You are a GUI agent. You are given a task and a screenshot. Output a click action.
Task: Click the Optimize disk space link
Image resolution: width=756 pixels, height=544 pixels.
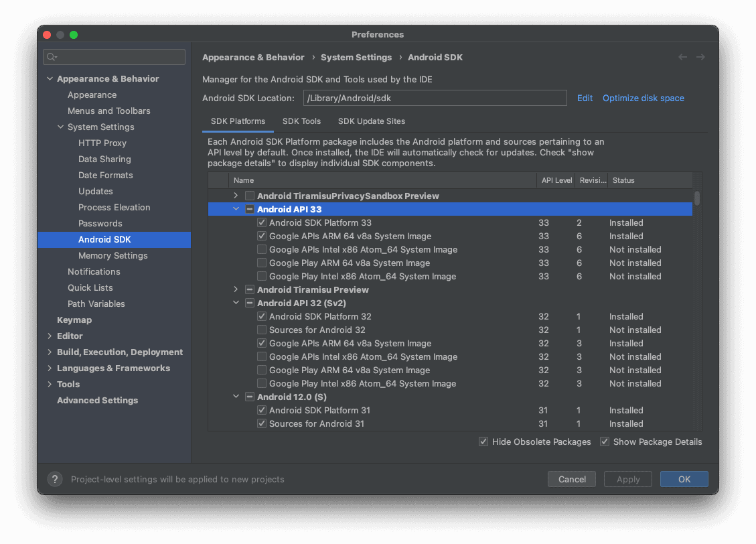643,98
